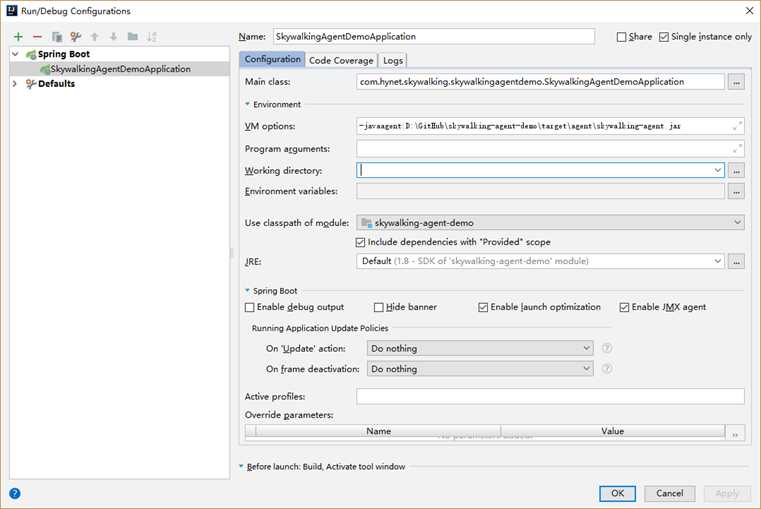Viewport: 761px width, 509px height.
Task: Expand VM options field editor icon
Action: (737, 126)
